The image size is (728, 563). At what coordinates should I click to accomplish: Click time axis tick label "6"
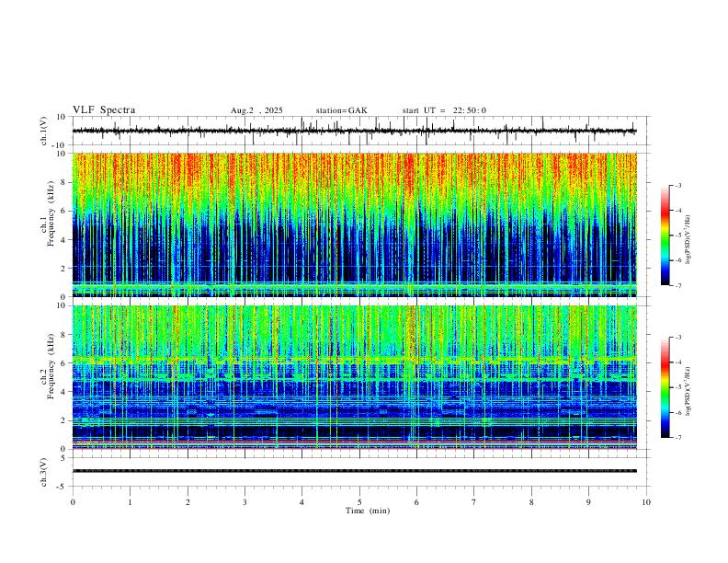pos(416,502)
